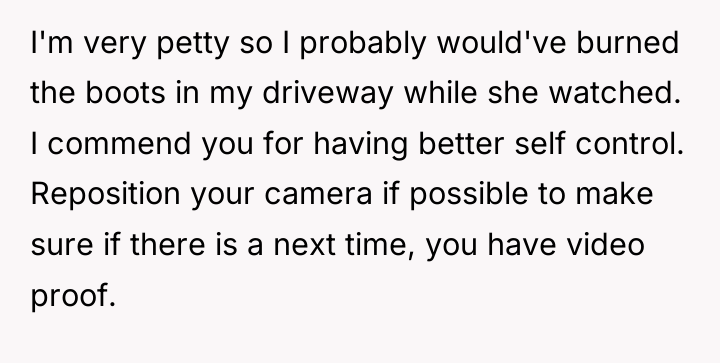Click the word 'next'
Image resolution: width=720 pixels, height=363 pixels.
point(304,246)
